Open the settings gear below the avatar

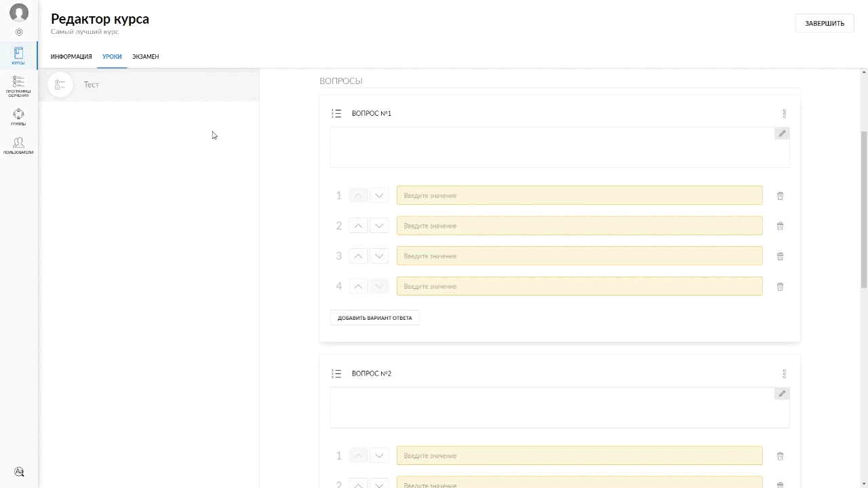point(19,32)
